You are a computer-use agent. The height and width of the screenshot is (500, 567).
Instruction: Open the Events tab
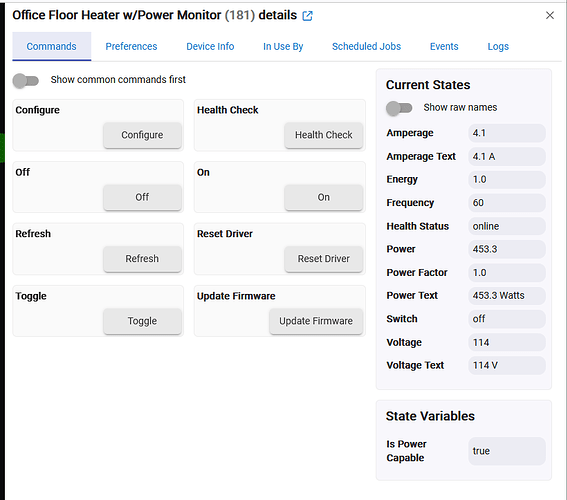pyautogui.click(x=444, y=46)
